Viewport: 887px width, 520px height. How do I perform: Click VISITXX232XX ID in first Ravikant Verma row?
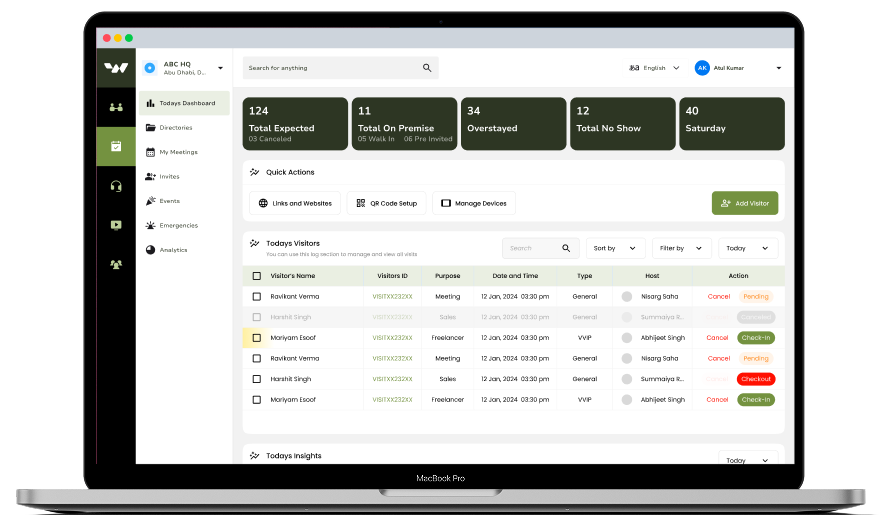click(393, 296)
